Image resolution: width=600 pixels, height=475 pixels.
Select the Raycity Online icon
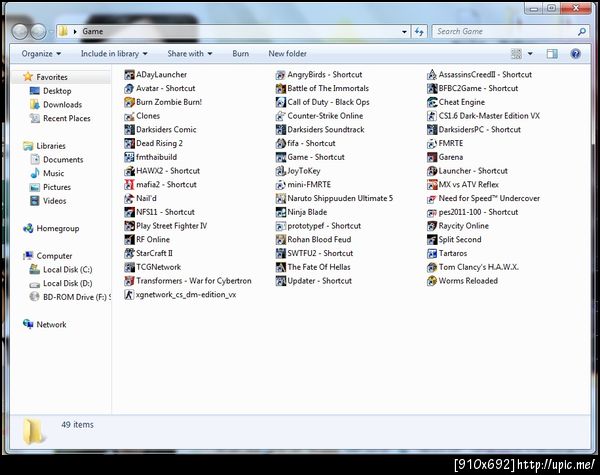click(432, 226)
